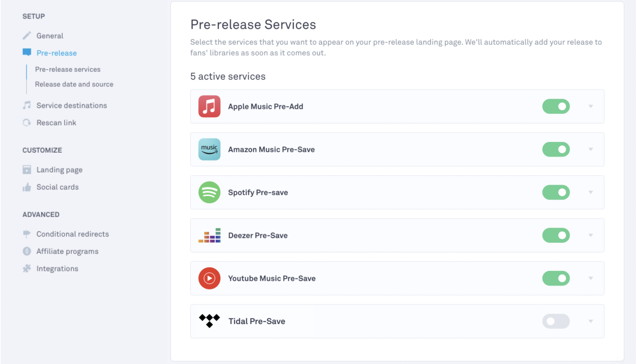Click the Tidal Pre-Save label

point(257,321)
